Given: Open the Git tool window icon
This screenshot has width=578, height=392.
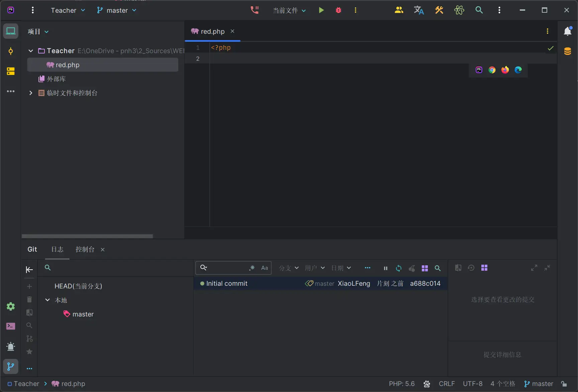Looking at the screenshot, I should point(11,367).
